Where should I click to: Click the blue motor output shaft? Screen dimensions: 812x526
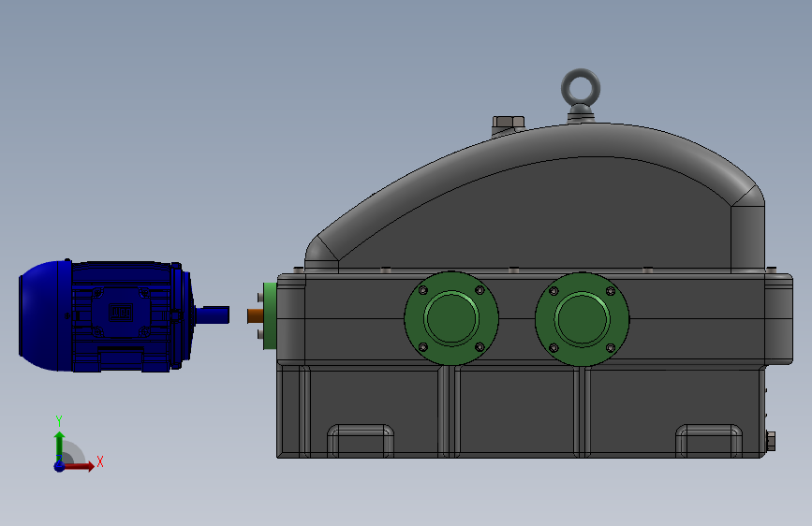(214, 314)
